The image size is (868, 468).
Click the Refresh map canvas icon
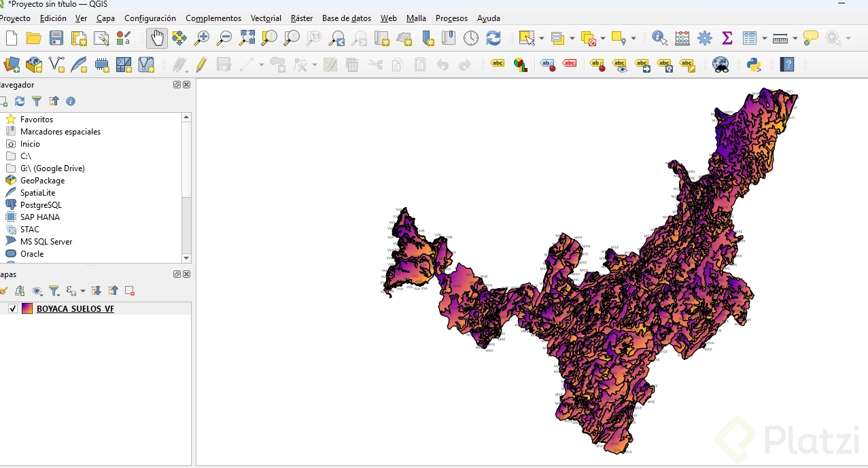pyautogui.click(x=493, y=38)
